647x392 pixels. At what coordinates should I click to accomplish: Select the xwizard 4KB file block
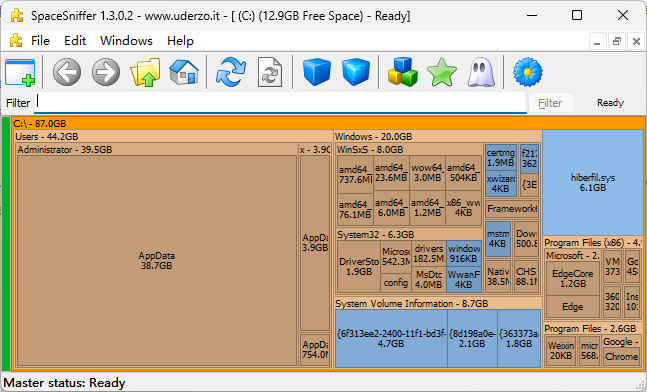point(501,184)
